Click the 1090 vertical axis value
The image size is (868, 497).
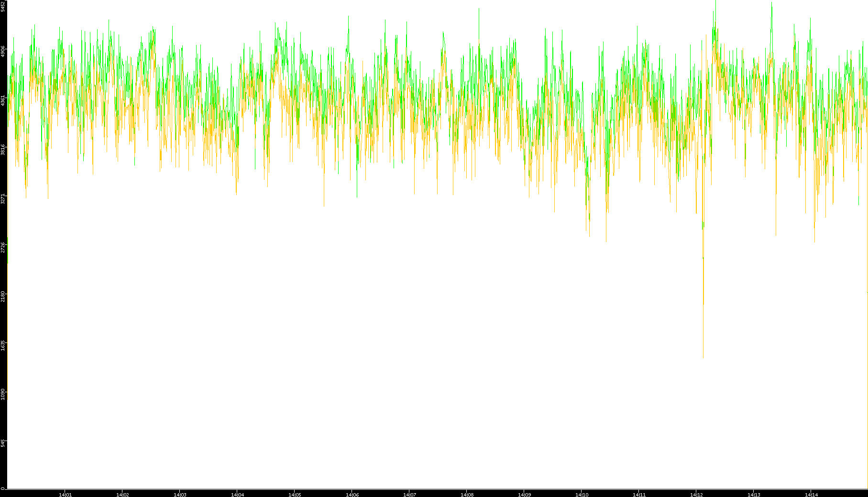pos(3,394)
